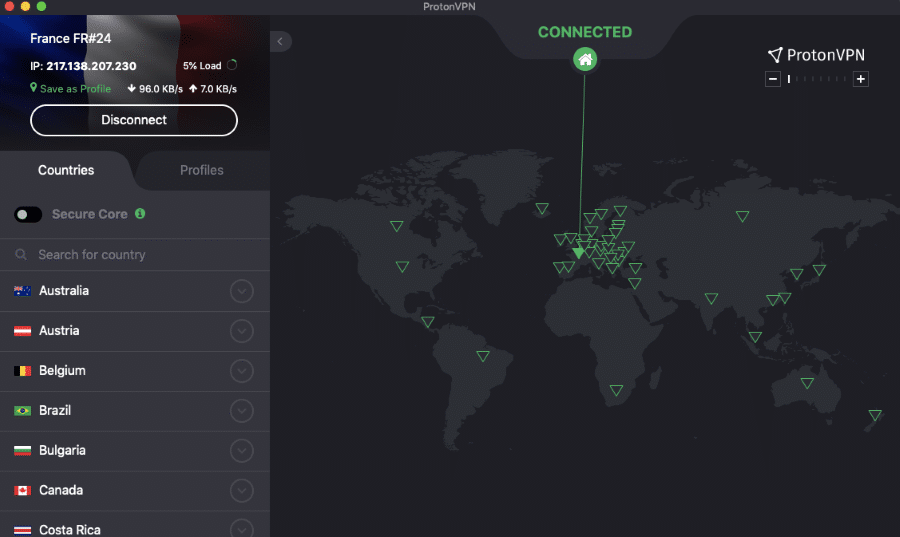900x537 pixels.
Task: Select the South Africa server marker on map
Action: (x=616, y=390)
